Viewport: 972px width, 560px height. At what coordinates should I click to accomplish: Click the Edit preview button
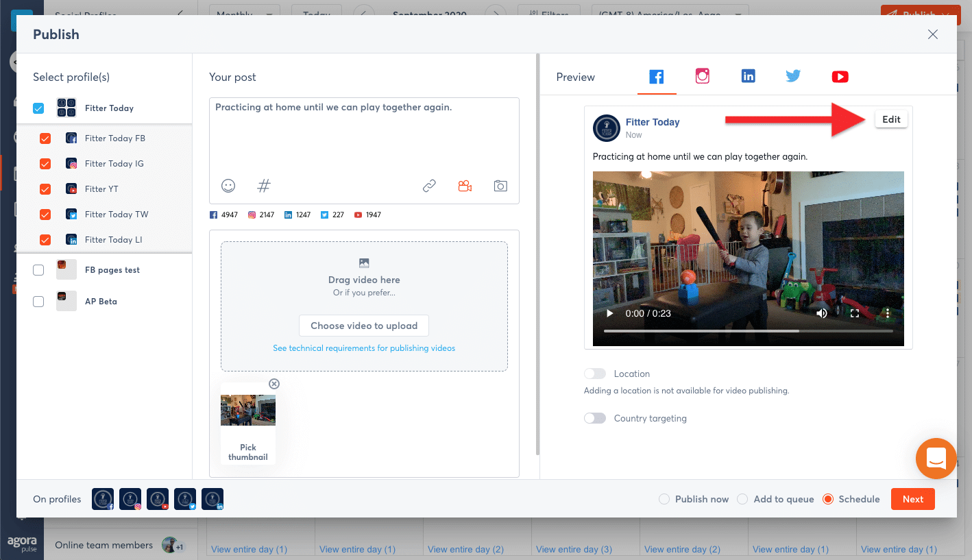point(891,119)
